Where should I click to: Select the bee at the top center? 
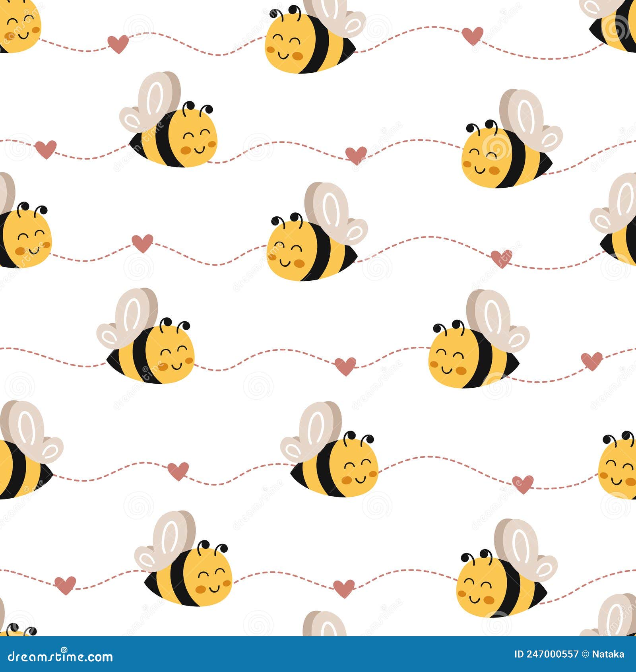click(310, 40)
